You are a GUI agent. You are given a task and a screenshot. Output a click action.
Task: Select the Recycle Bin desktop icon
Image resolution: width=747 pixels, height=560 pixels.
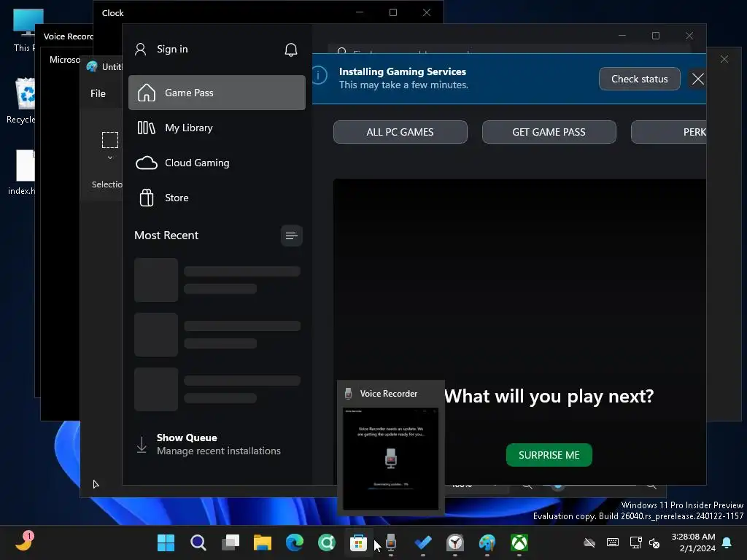[x=21, y=101]
